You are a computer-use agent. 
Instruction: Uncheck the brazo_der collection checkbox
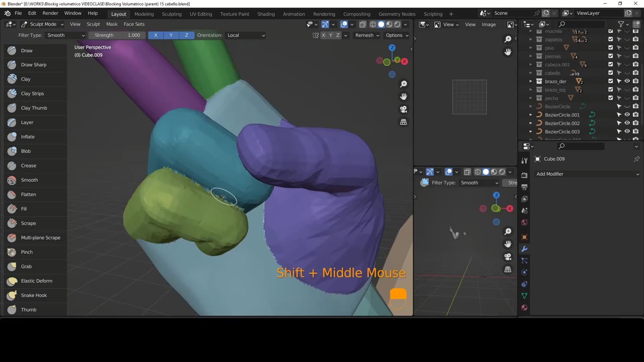click(611, 81)
